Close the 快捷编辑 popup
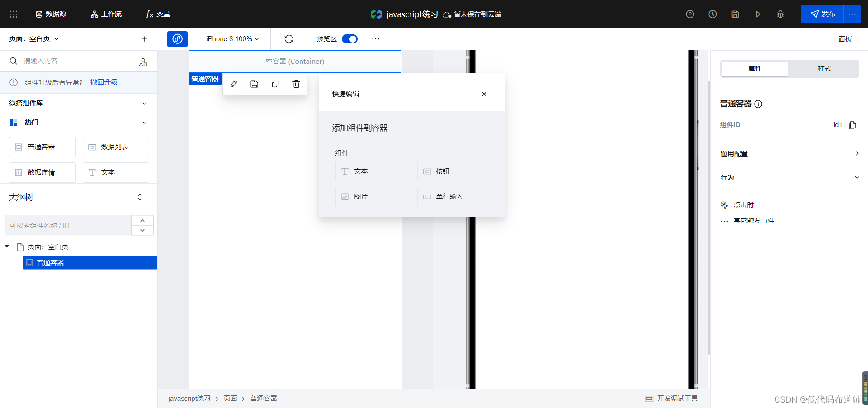Image resolution: width=868 pixels, height=408 pixels. (x=484, y=94)
